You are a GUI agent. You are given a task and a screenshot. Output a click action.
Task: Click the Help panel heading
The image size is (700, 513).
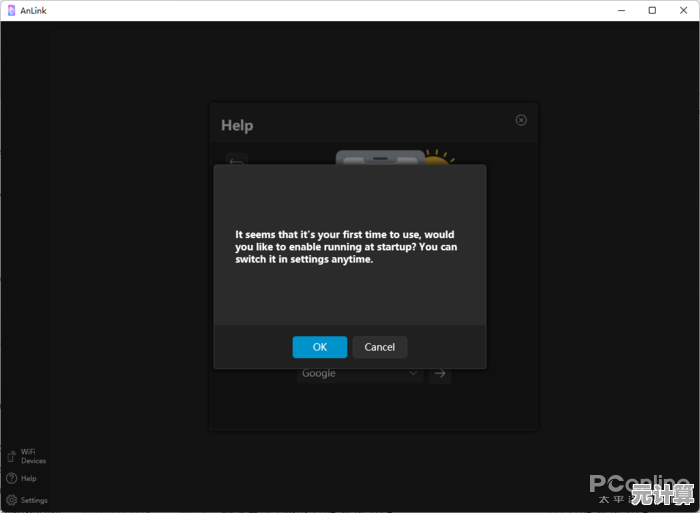tap(237, 125)
